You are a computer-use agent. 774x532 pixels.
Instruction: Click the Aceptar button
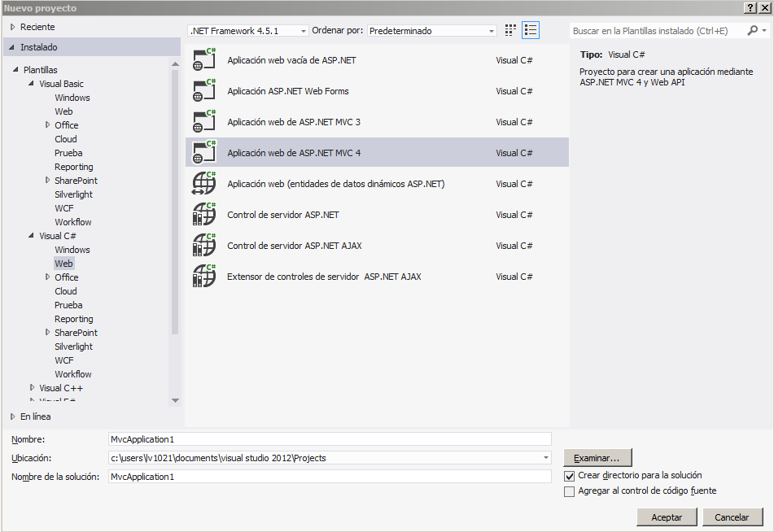coord(667,517)
